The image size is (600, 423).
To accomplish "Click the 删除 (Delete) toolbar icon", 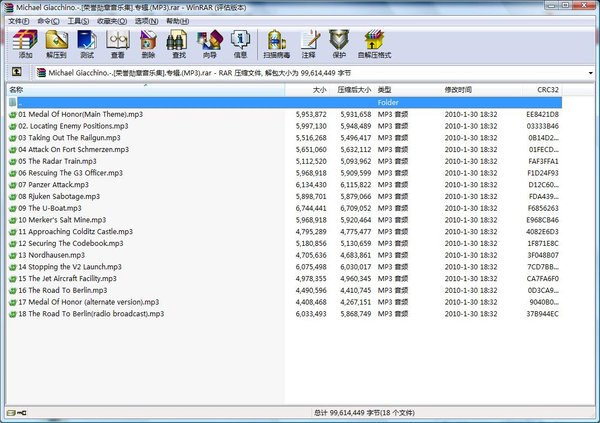I will click(148, 44).
